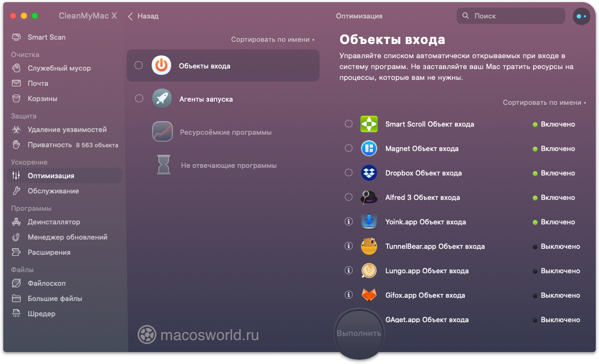Open the middle column Сортировать по имени dropdown
The width and height of the screenshot is (599, 364).
click(273, 39)
